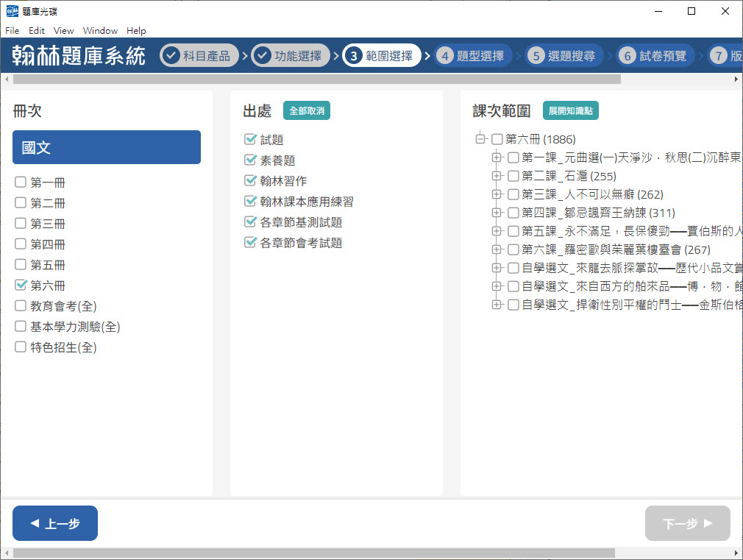Viewport: 743px width, 560px height.
Task: Uncheck the 各章節會考試題 checkbox
Action: [x=250, y=243]
